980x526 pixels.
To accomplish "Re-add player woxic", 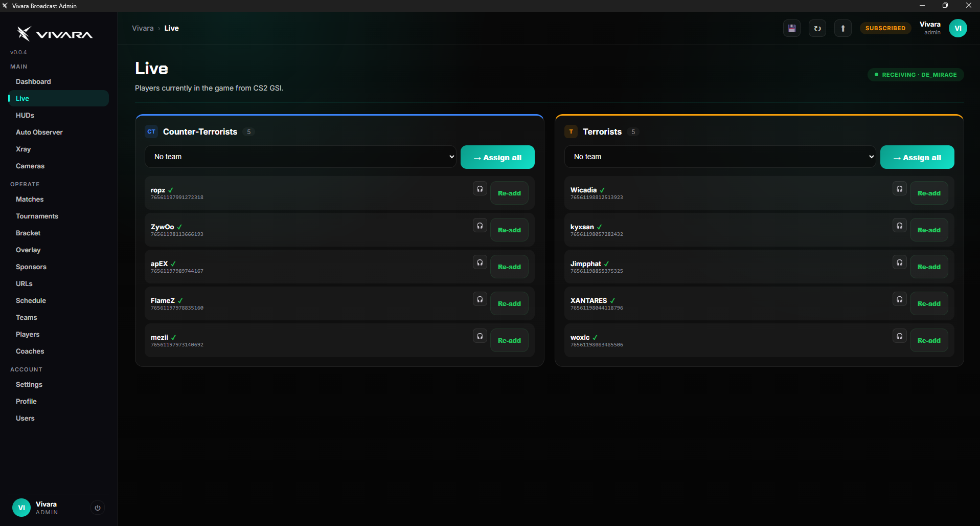I will pyautogui.click(x=929, y=340).
